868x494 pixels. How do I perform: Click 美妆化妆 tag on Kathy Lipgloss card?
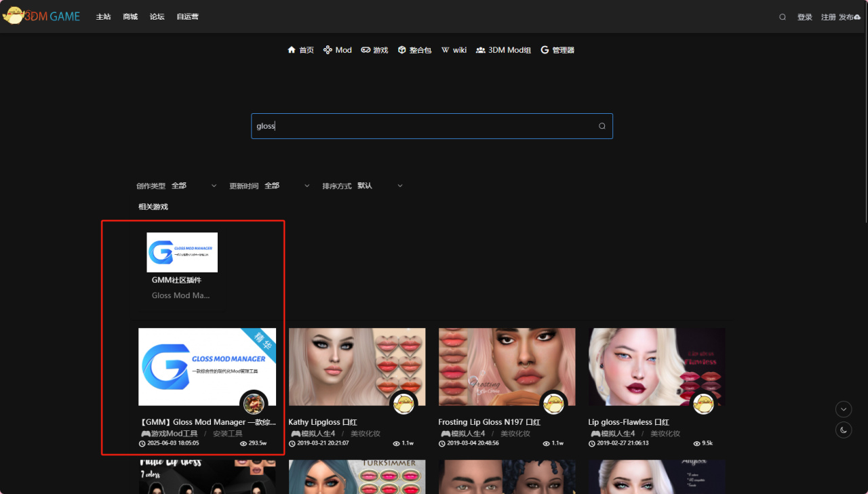coord(366,434)
